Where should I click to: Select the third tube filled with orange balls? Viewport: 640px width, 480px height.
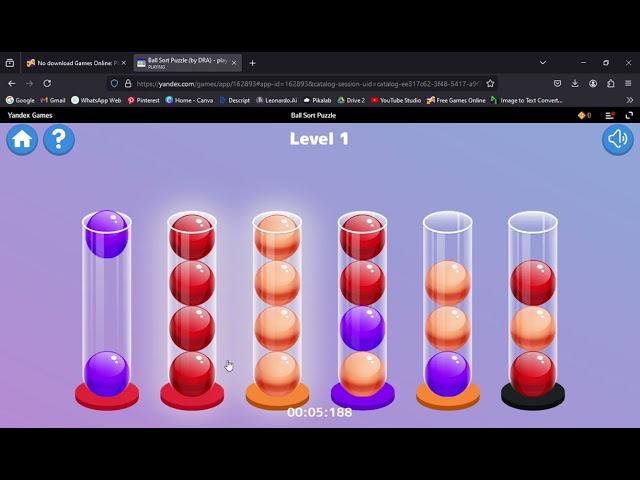coord(277,310)
